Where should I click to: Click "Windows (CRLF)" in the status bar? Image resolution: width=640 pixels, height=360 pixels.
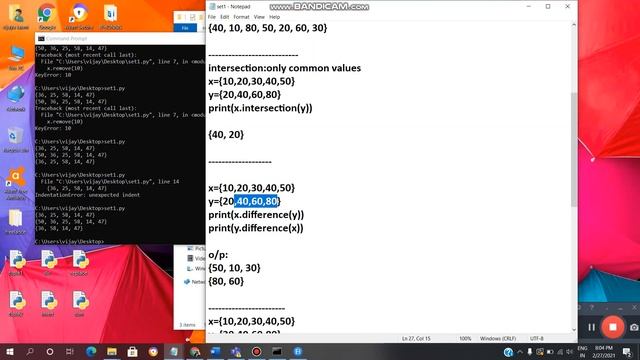coord(498,338)
